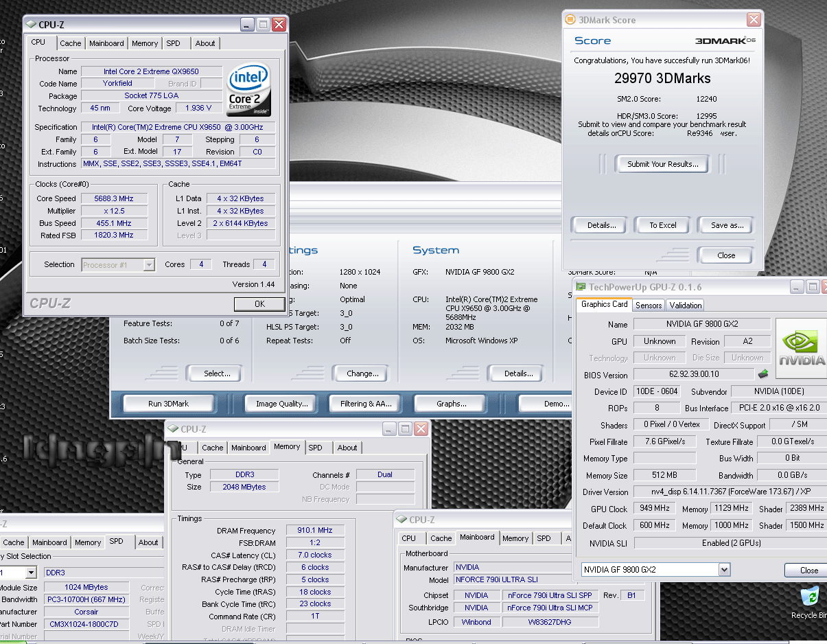Click OK in the top CPU-Z window

coord(259,303)
